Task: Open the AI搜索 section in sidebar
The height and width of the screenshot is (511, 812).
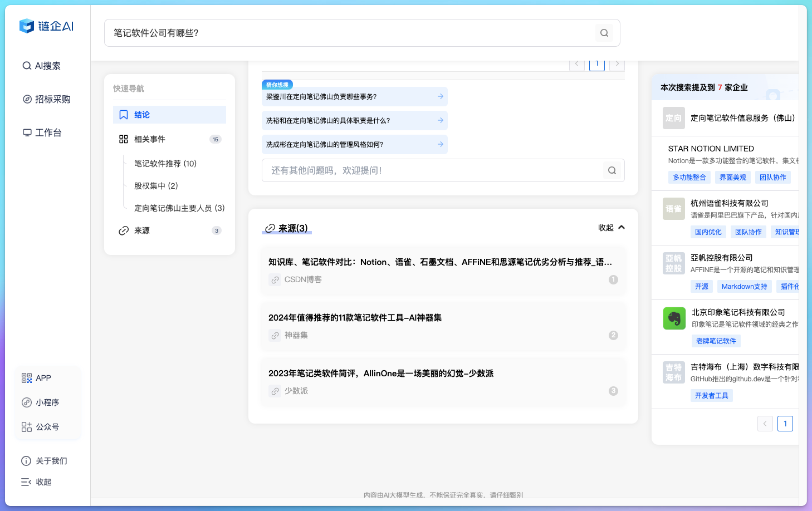Action: click(47, 66)
